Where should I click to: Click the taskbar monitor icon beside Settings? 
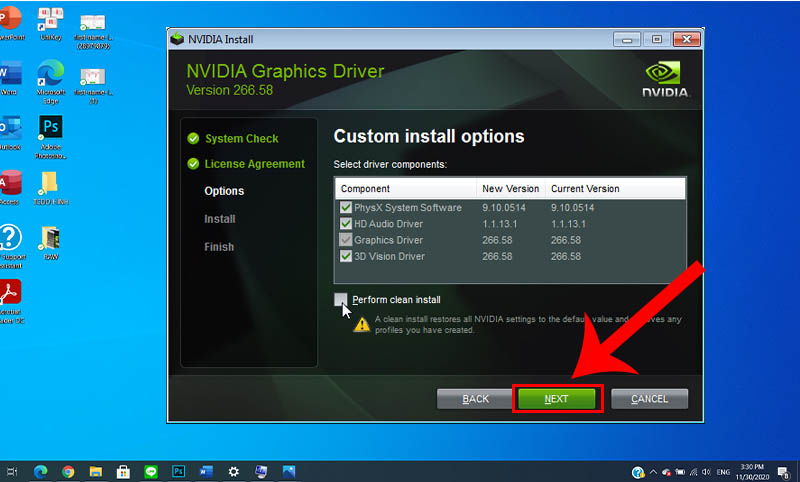(261, 472)
